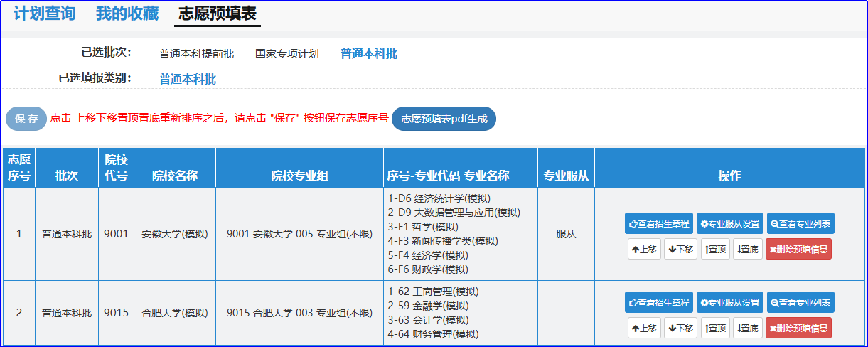Click major 4-F3 新闻传播学类(模拟)
The width and height of the screenshot is (868, 347).
[444, 241]
